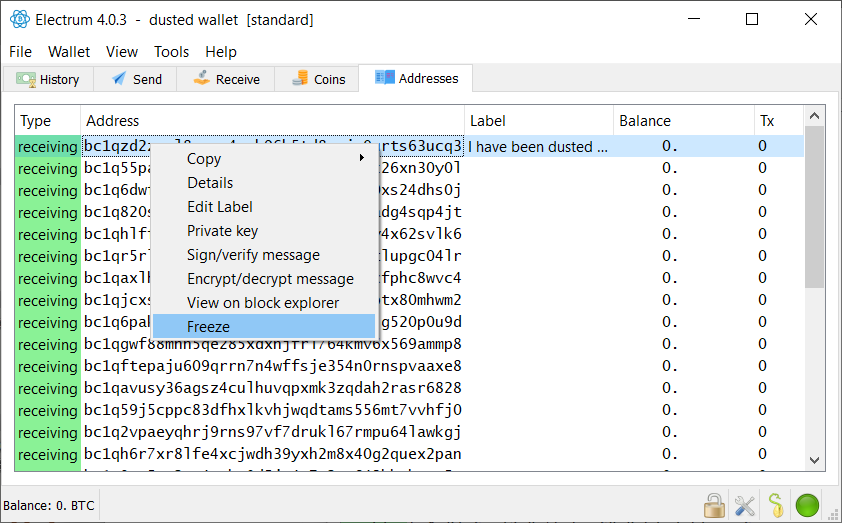Screen dimensions: 842x523
Task: Sort by the Tx column header
Action: click(779, 121)
